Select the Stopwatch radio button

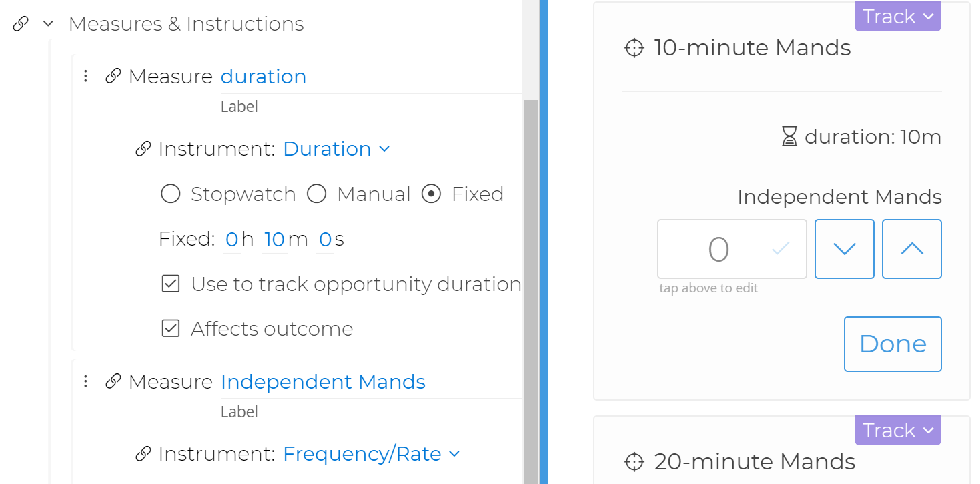pos(170,194)
